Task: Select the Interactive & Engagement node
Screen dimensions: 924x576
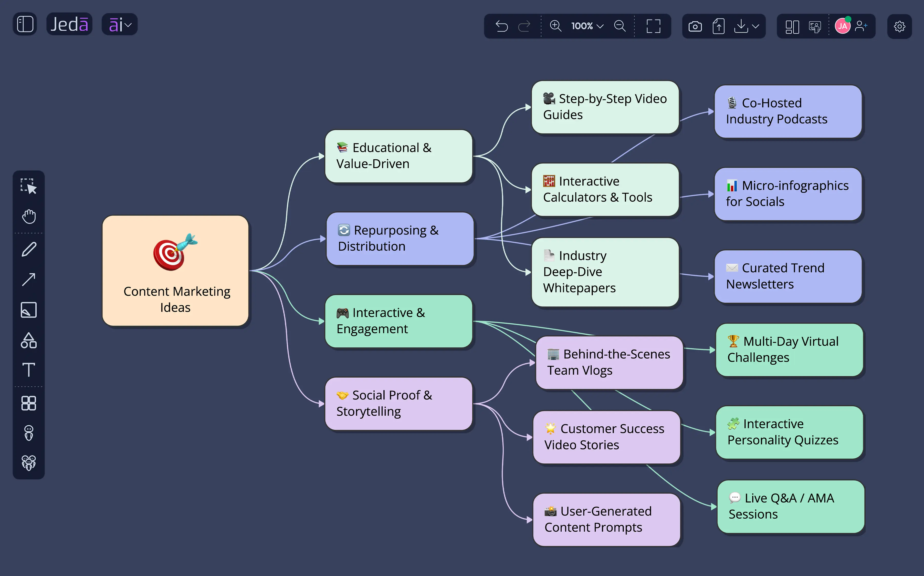Action: [398, 321]
